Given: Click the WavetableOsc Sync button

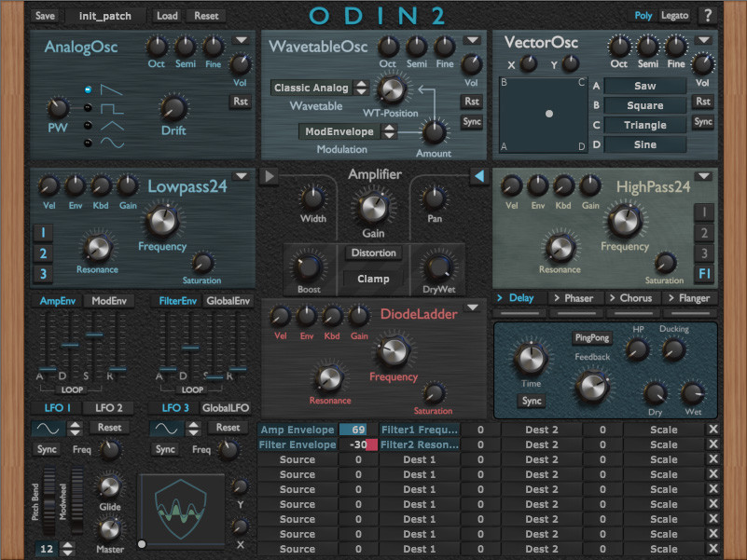Looking at the screenshot, I should (472, 122).
